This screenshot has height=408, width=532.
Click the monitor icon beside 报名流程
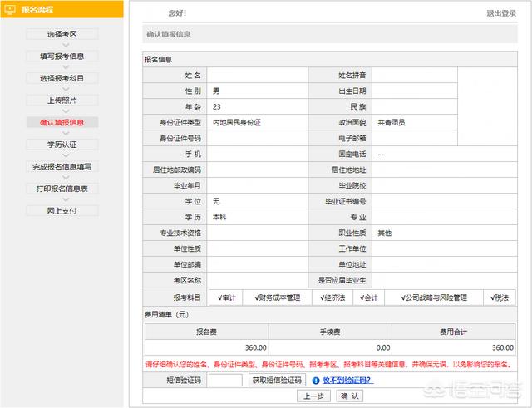(11, 10)
